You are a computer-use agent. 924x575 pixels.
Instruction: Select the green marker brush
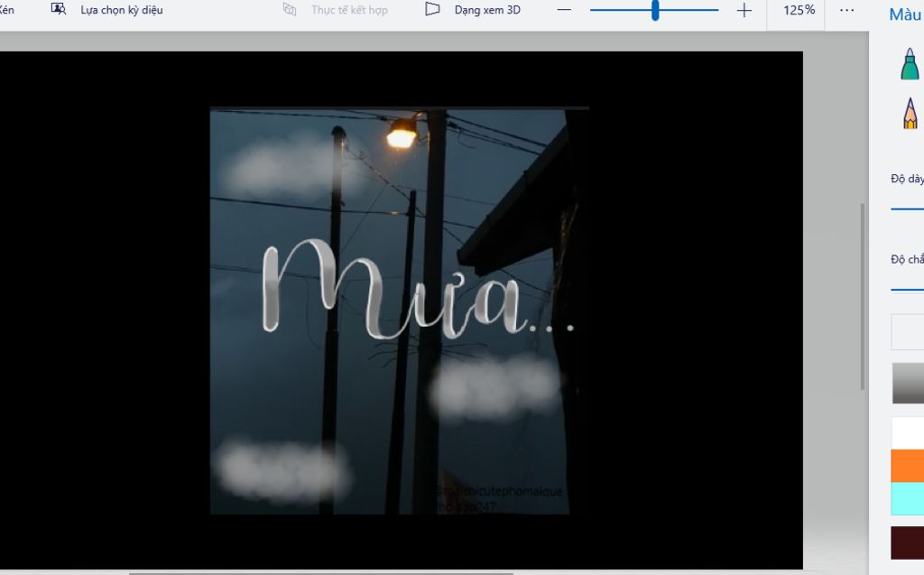910,64
